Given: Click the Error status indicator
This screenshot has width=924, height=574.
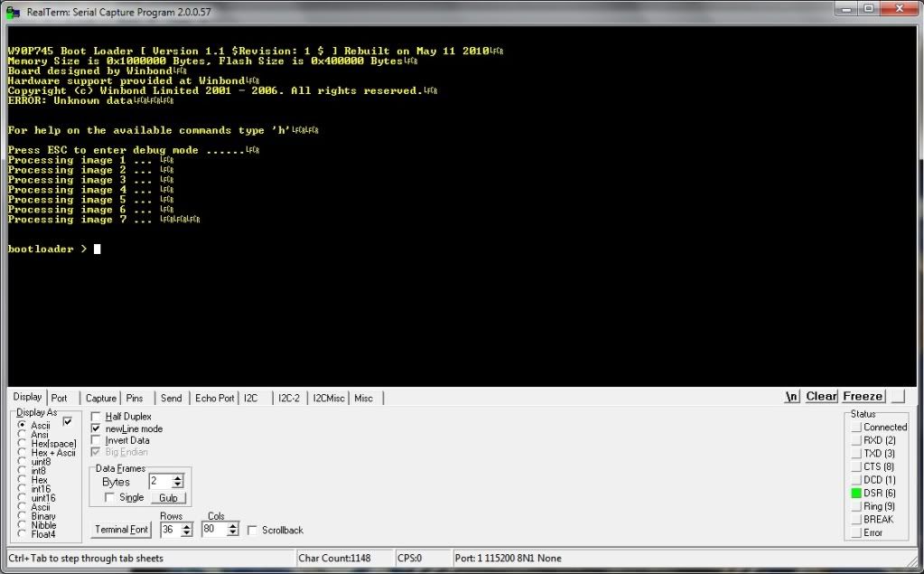Looking at the screenshot, I should click(x=856, y=532).
